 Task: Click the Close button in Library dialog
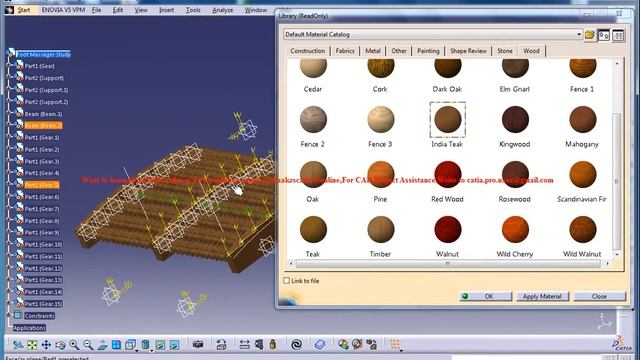pyautogui.click(x=599, y=296)
